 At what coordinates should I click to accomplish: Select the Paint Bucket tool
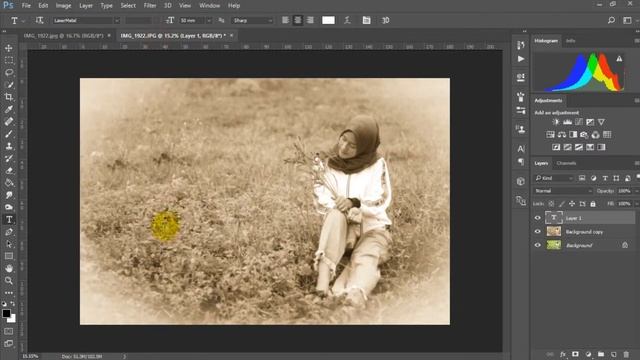(x=9, y=183)
